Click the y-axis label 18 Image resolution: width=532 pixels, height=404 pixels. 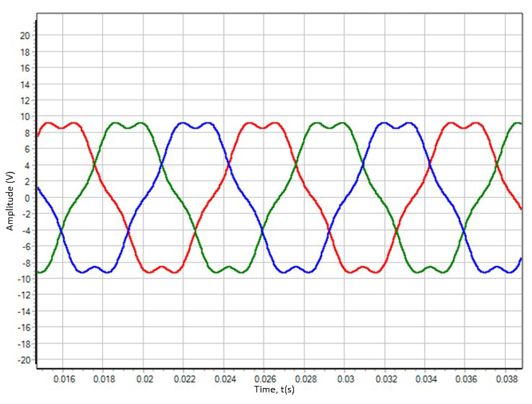(x=25, y=52)
